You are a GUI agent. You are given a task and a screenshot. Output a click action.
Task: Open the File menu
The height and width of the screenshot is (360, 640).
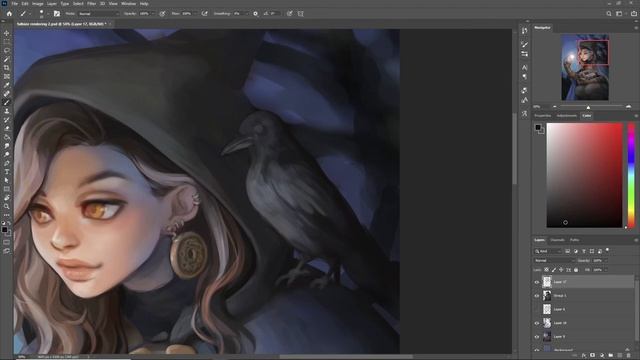coord(14,3)
